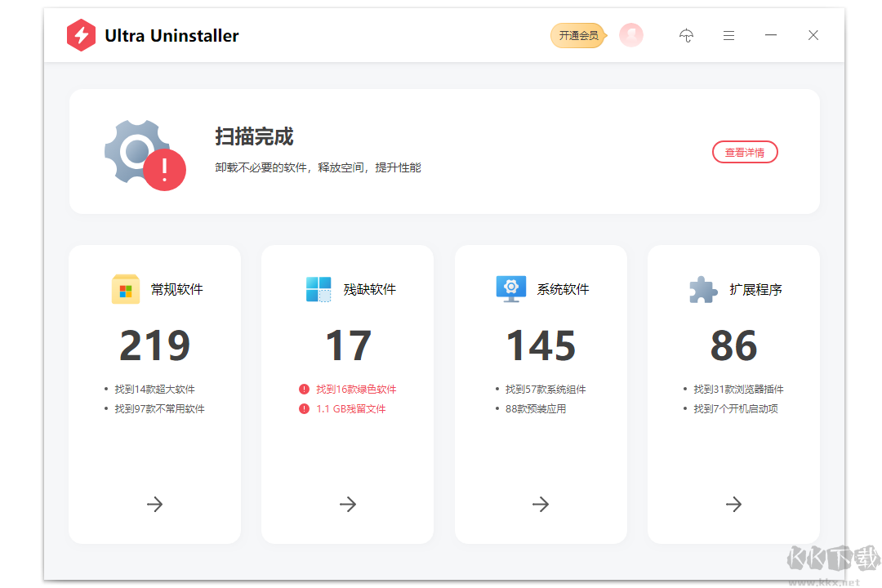This screenshot has height=588, width=882.
Task: Open 查看详情 to view scan details
Action: pyautogui.click(x=745, y=152)
